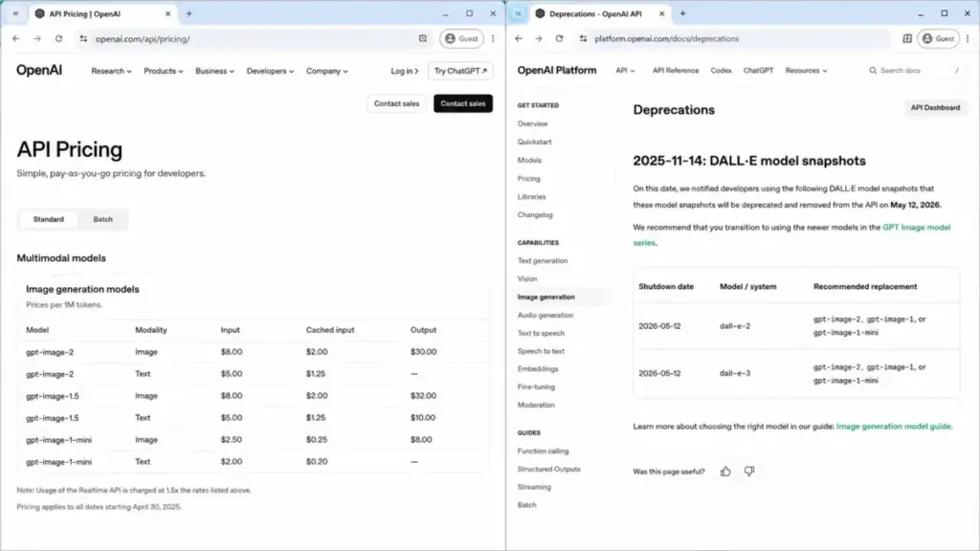Image resolution: width=980 pixels, height=551 pixels.
Task: Go forward in Deprecations window
Action: [539, 38]
